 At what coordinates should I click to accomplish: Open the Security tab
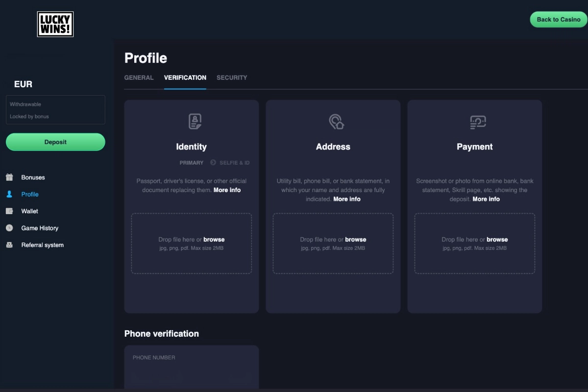point(232,77)
